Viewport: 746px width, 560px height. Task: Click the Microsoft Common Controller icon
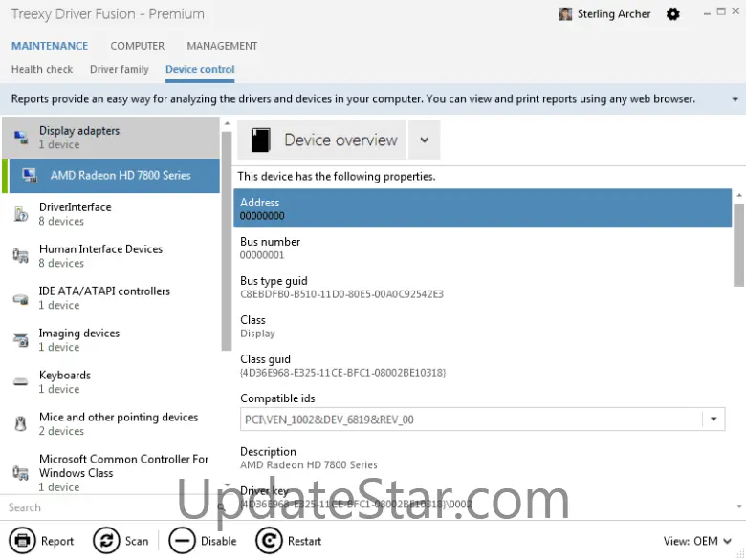[20, 472]
